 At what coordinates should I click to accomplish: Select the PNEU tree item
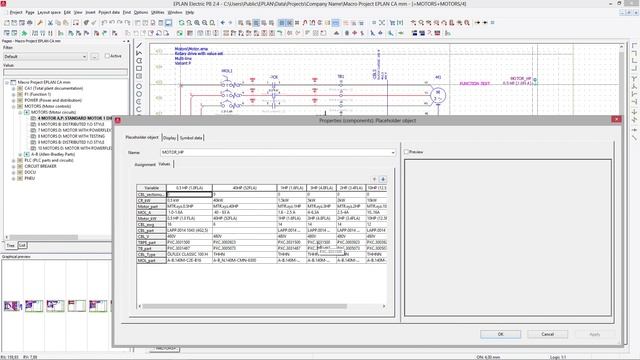pos(30,178)
